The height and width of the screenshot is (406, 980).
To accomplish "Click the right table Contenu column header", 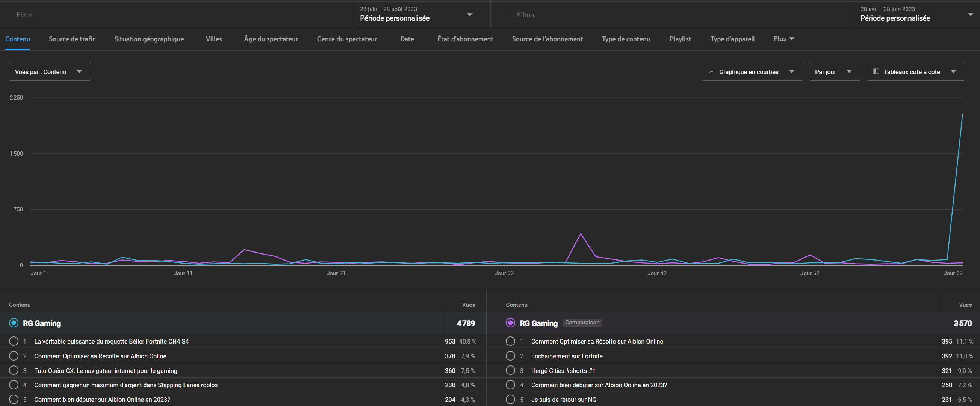I will point(517,304).
